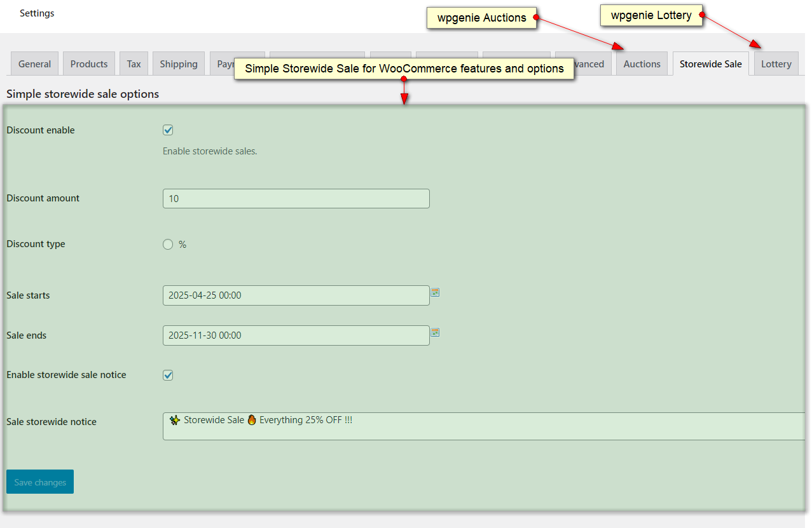Click the 'Discount enable' label

[x=41, y=130]
